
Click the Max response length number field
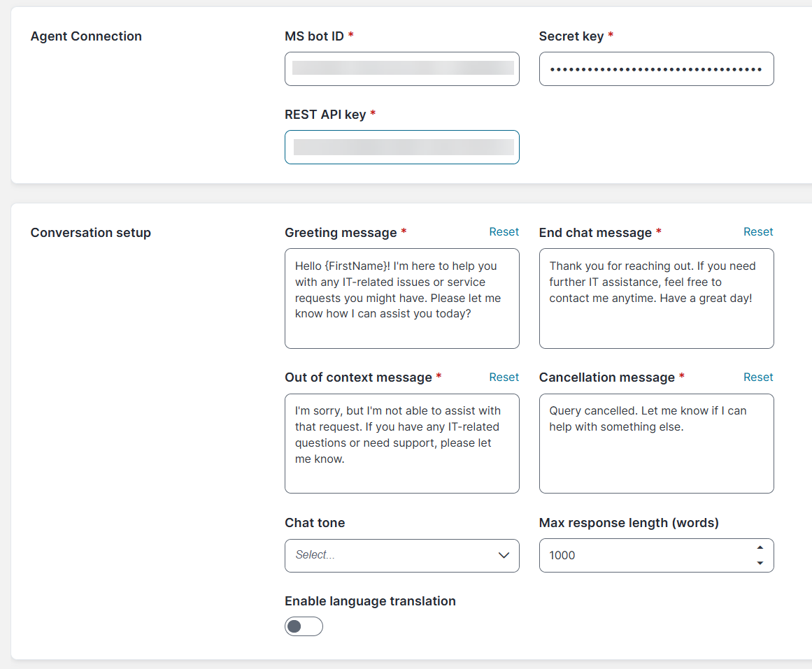pyautogui.click(x=643, y=555)
